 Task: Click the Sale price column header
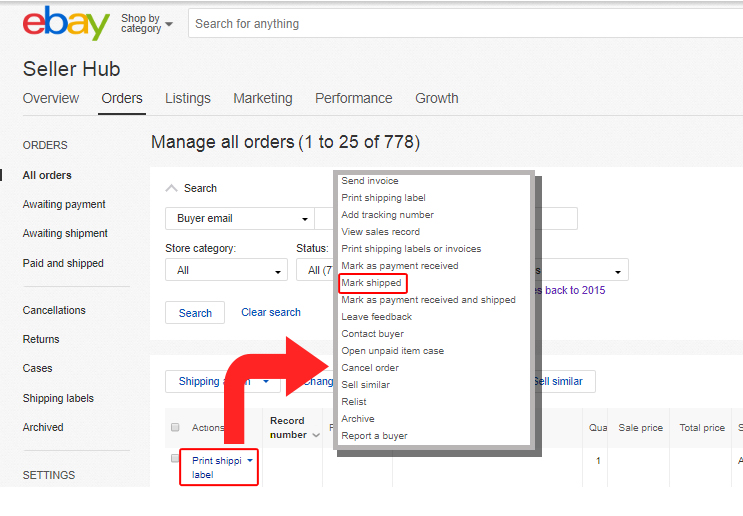[640, 427]
